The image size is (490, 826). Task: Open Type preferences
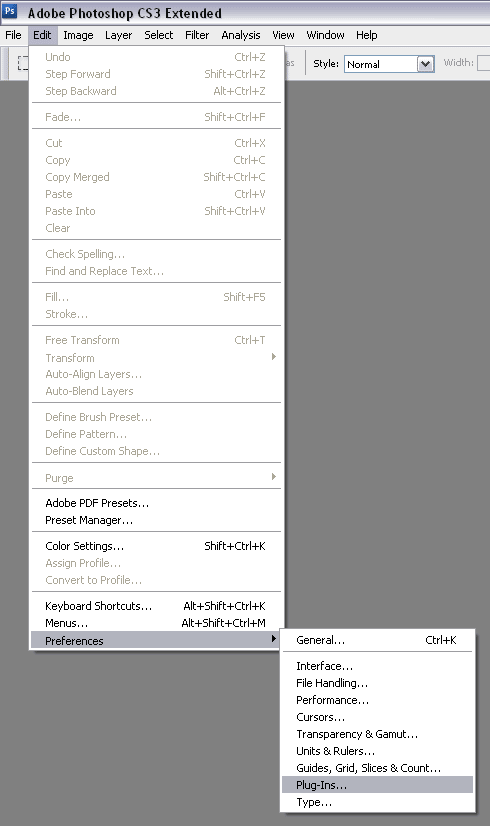coord(377,802)
